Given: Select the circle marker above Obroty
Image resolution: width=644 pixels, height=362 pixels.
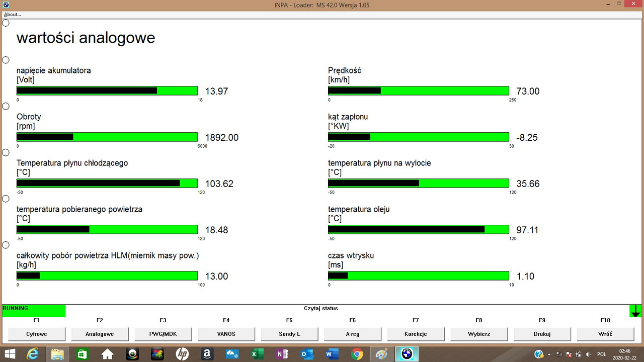Looking at the screenshot, I should click(6, 107).
